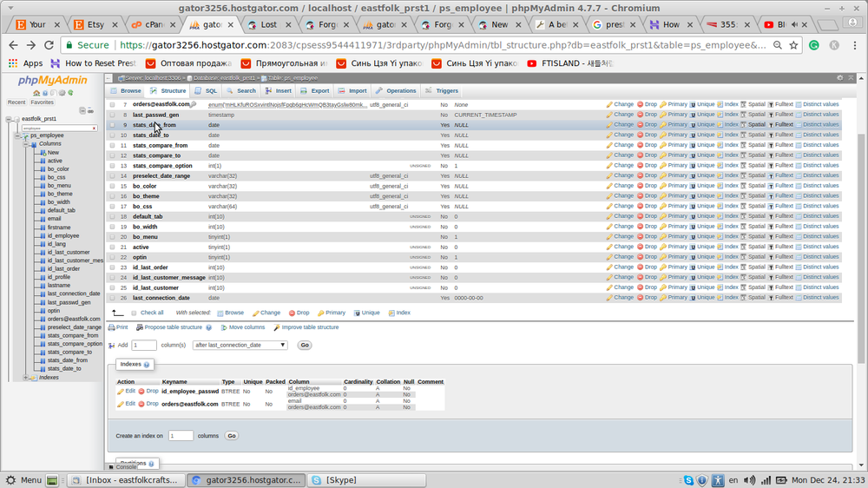Viewport: 868px width, 488px height.
Task: Click Change pencil for stats_date_from row
Action: (609, 125)
